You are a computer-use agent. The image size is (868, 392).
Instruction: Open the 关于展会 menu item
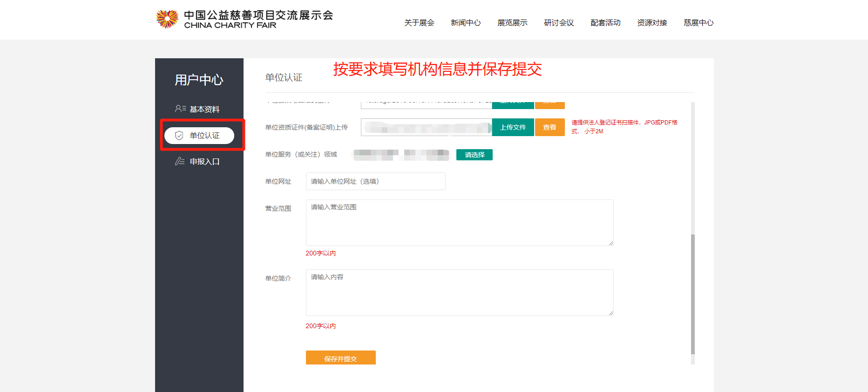tap(419, 23)
